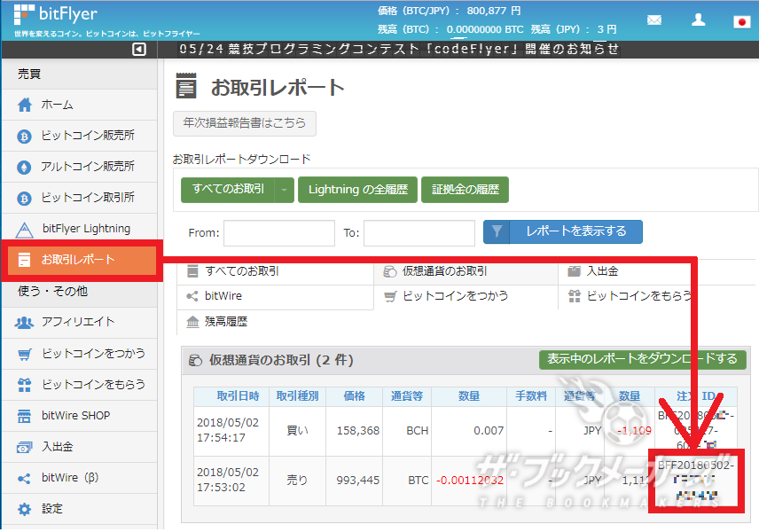Click the ビットコイン取引所 coin icon

(24, 198)
